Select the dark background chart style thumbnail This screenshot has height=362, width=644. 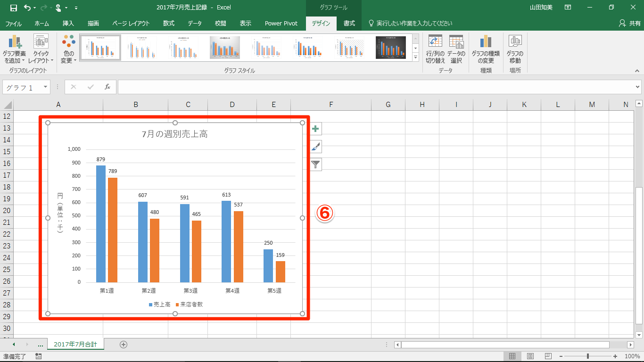coord(391,48)
